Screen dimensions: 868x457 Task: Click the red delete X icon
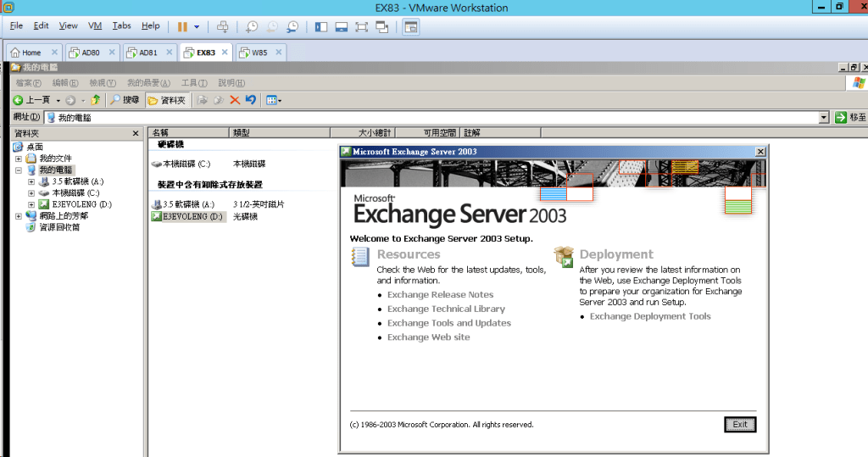[x=235, y=100]
